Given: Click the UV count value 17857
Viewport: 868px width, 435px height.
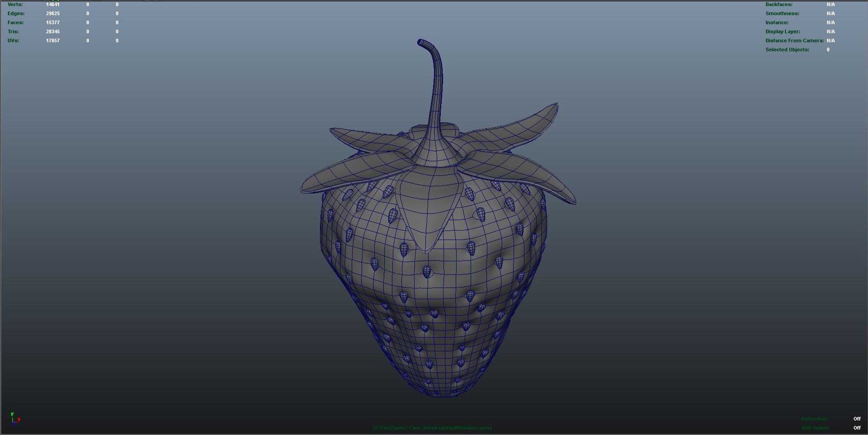Looking at the screenshot, I should [x=53, y=41].
